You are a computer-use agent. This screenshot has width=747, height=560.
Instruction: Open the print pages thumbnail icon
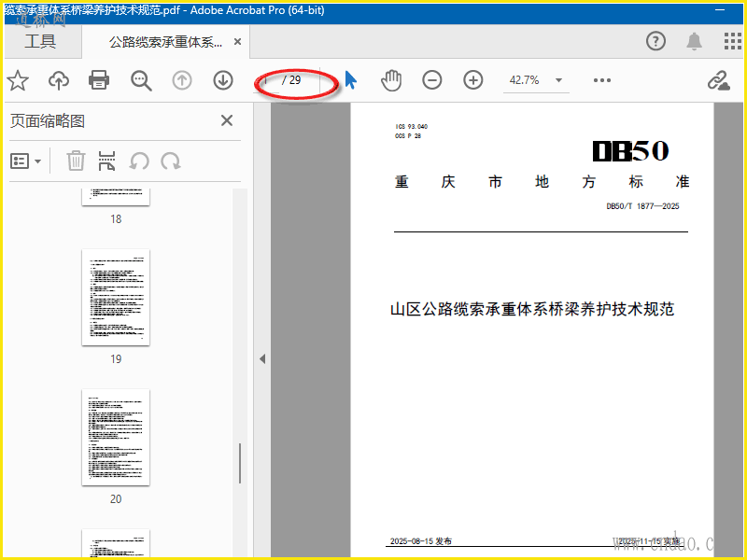(106, 161)
